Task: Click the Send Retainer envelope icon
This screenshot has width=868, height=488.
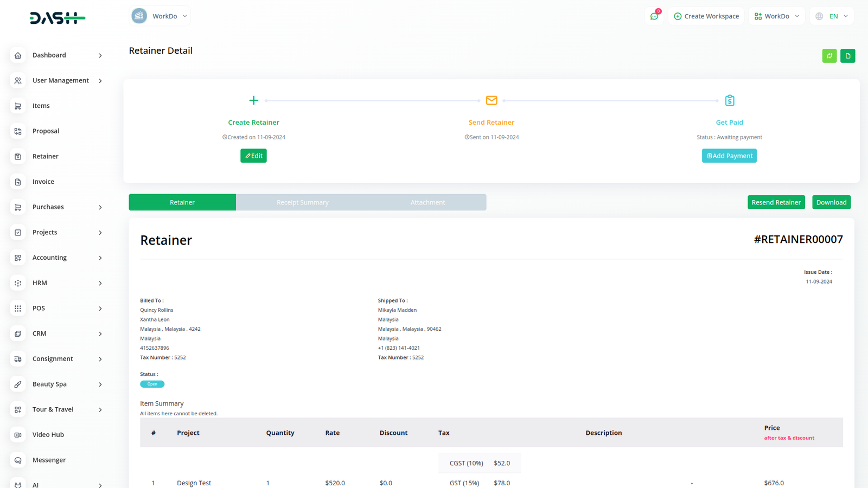Action: (x=492, y=100)
